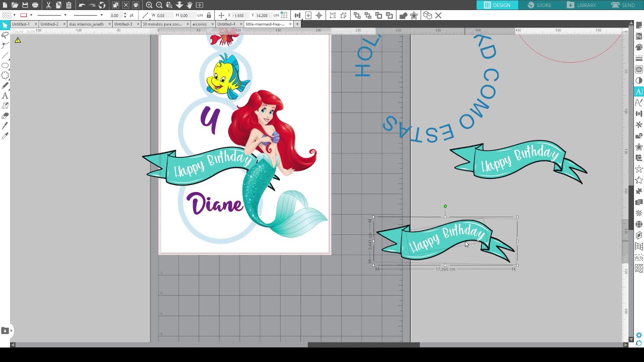Cut the selected object with scissors icon
This screenshot has width=644, height=362.
point(48,5)
